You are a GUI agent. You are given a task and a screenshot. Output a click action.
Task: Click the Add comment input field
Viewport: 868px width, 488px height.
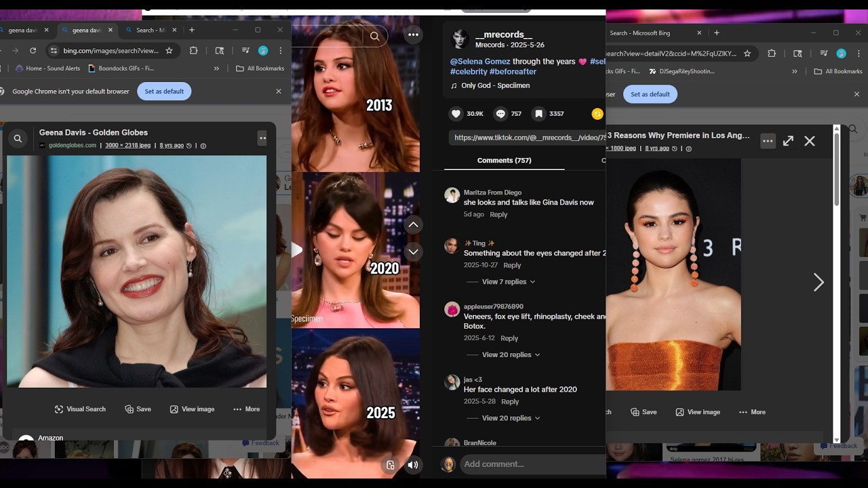(x=532, y=464)
